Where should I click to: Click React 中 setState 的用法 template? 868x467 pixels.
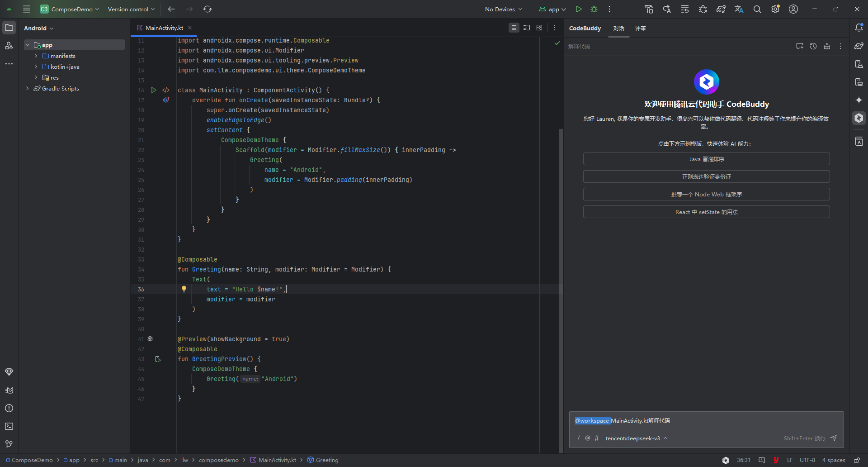click(x=706, y=211)
